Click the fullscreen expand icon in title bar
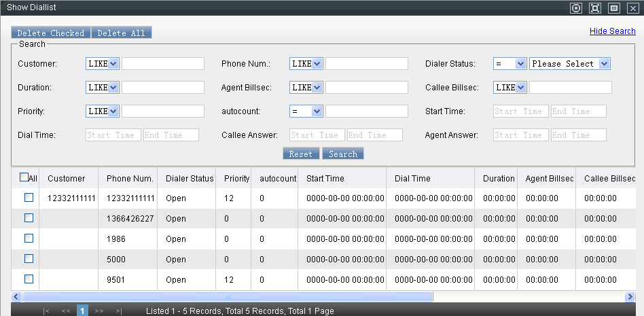The width and height of the screenshot is (644, 316). point(595,8)
